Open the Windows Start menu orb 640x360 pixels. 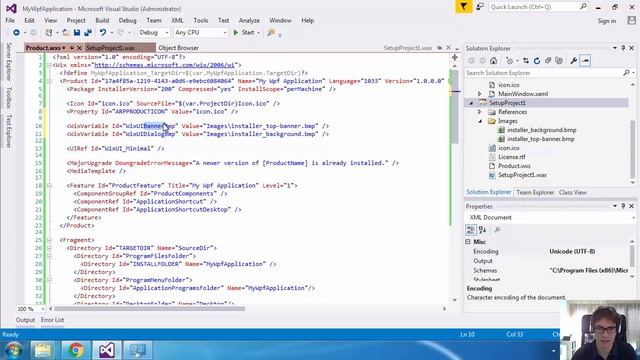pos(13,350)
